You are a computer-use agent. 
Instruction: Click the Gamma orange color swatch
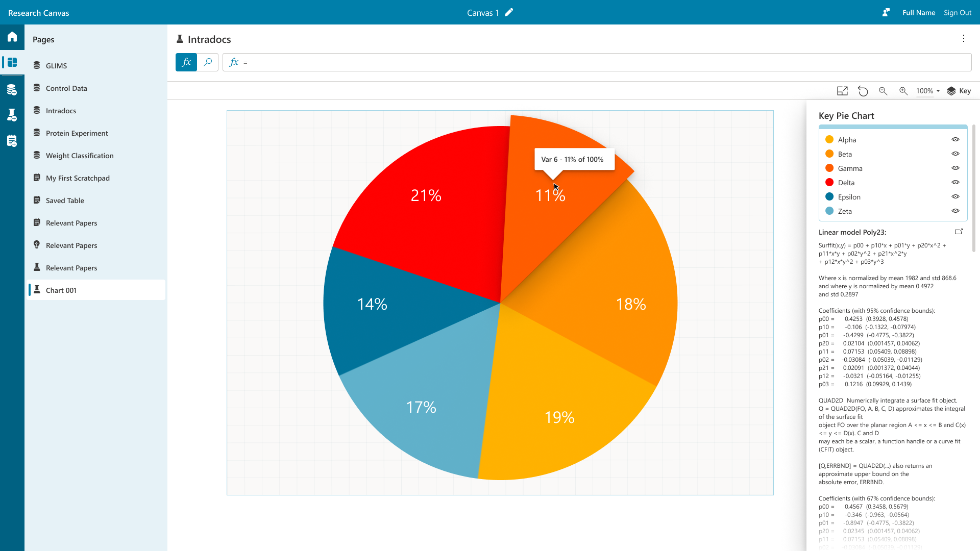point(829,168)
